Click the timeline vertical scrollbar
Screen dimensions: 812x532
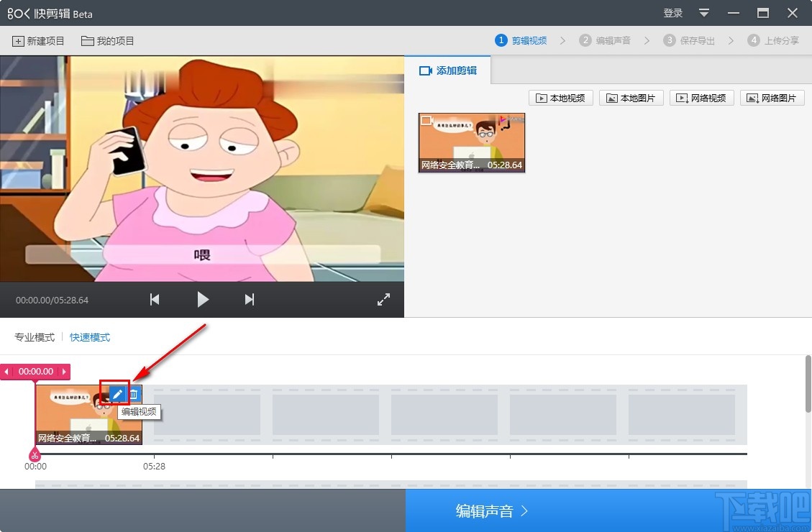pyautogui.click(x=808, y=384)
